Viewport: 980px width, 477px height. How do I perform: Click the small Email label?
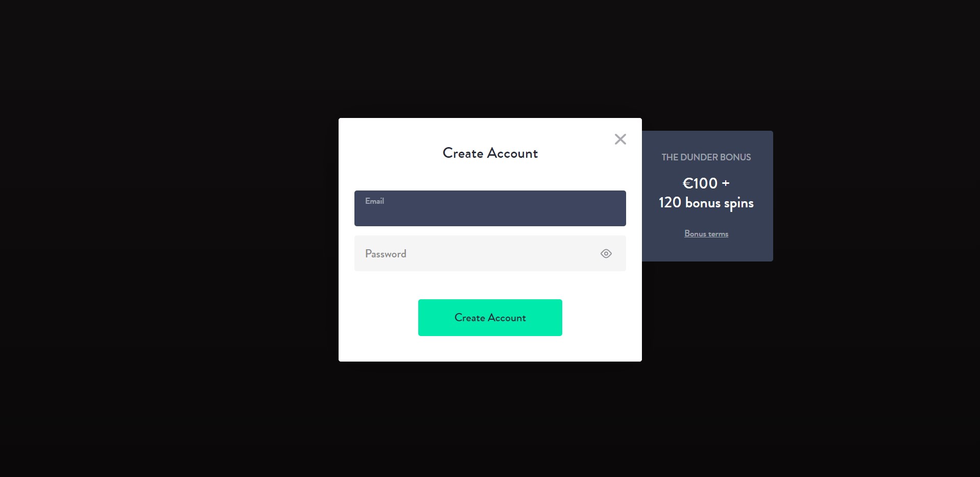[x=374, y=201]
